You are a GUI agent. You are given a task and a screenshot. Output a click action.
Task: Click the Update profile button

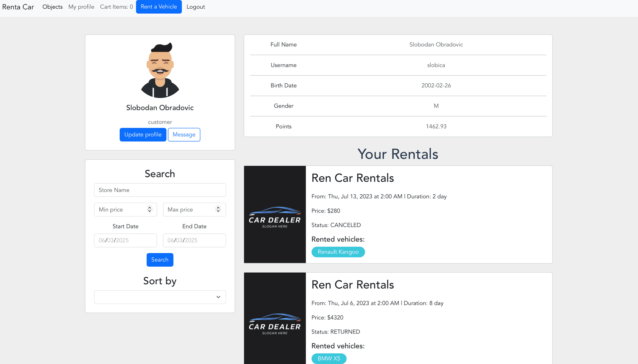143,135
